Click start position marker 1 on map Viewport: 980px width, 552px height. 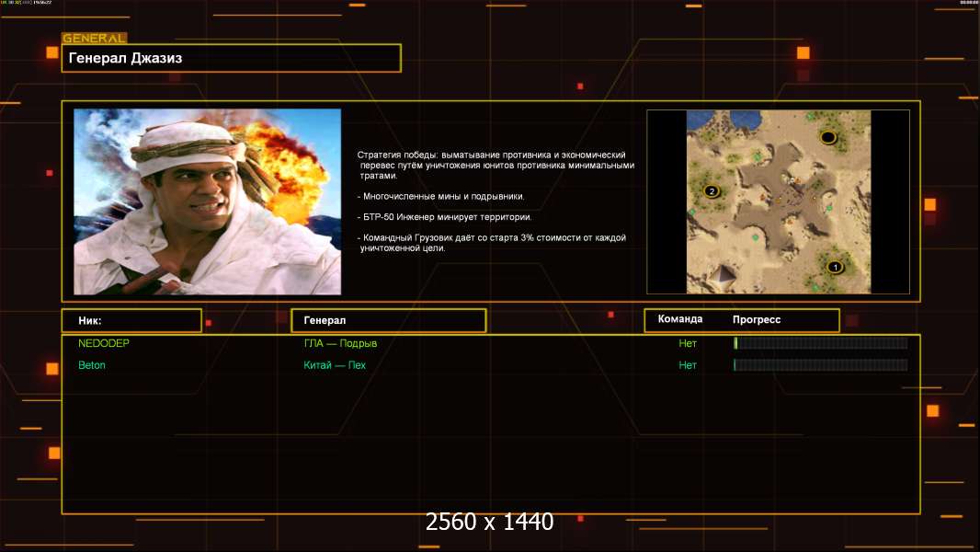pyautogui.click(x=835, y=268)
